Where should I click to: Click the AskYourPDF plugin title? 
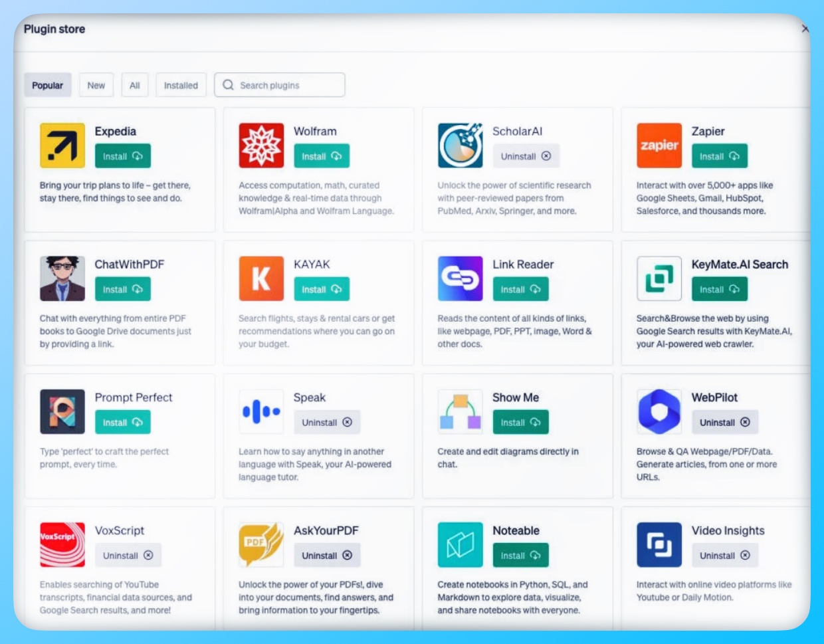click(x=326, y=530)
